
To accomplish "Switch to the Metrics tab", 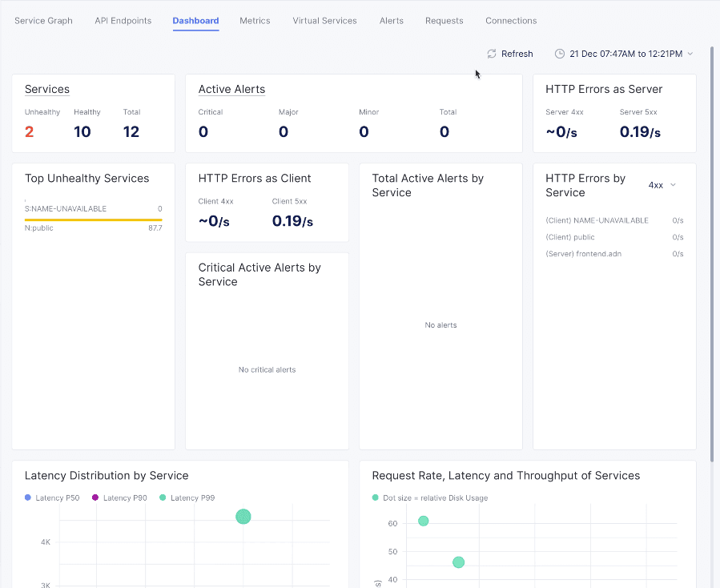I will coord(255,21).
